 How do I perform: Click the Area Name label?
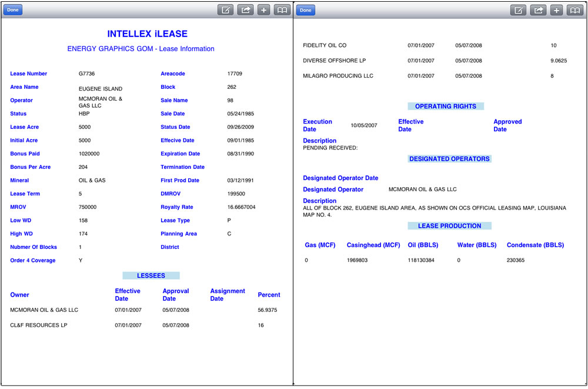[24, 87]
